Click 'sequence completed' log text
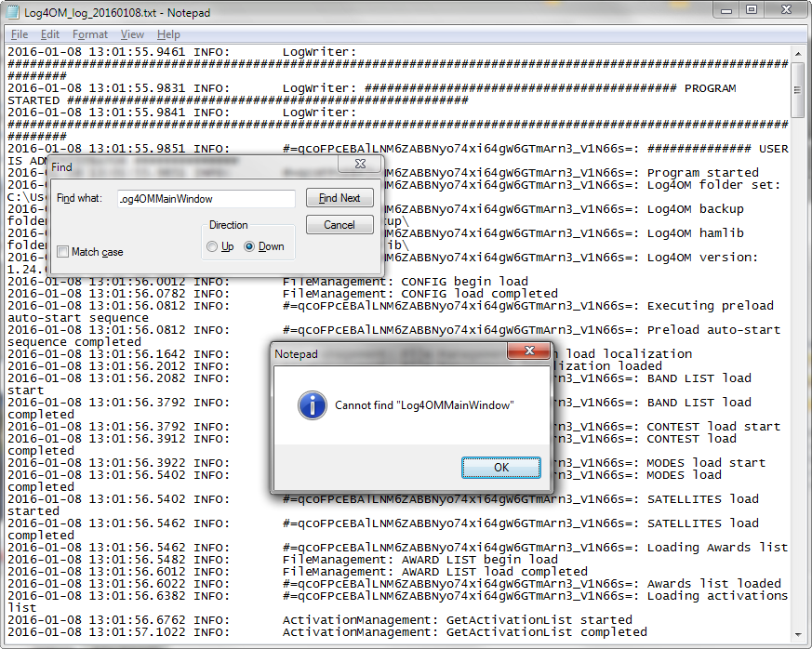The height and width of the screenshot is (649, 812). (74, 342)
